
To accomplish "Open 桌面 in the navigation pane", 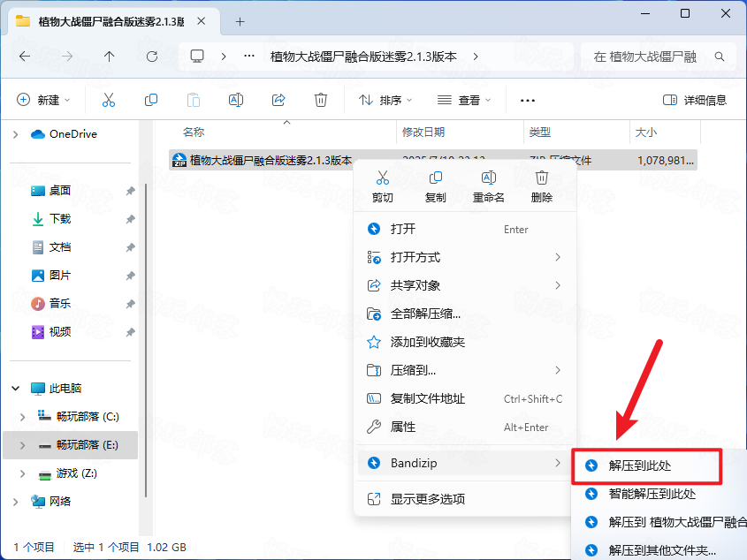I will 60,191.
